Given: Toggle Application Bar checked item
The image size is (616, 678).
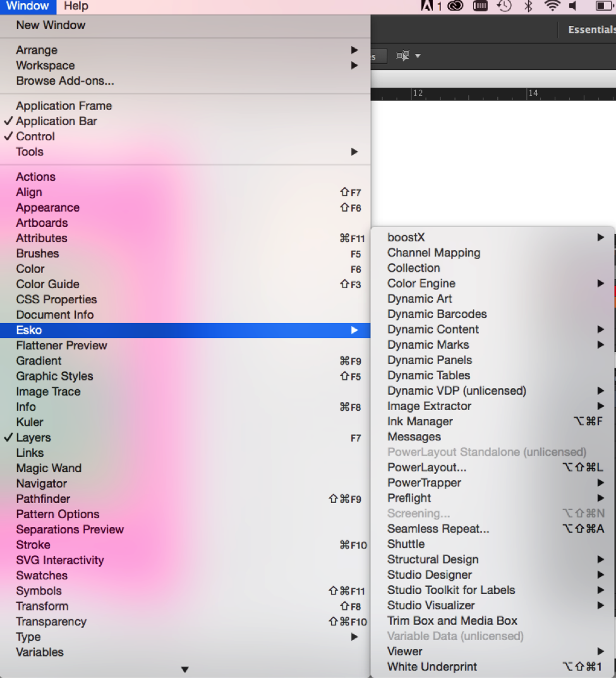Looking at the screenshot, I should coord(185,121).
